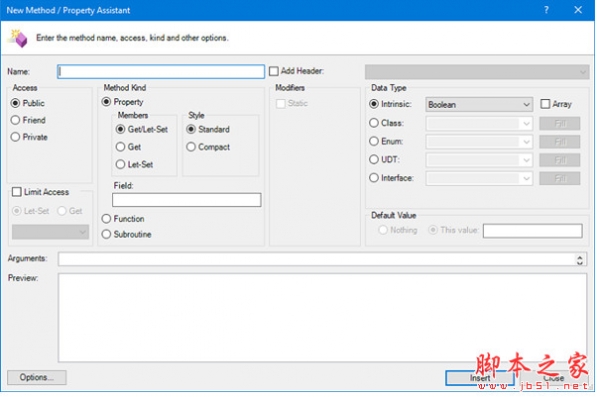600x397 pixels.
Task: Select Friend access radio button
Action: click(15, 120)
